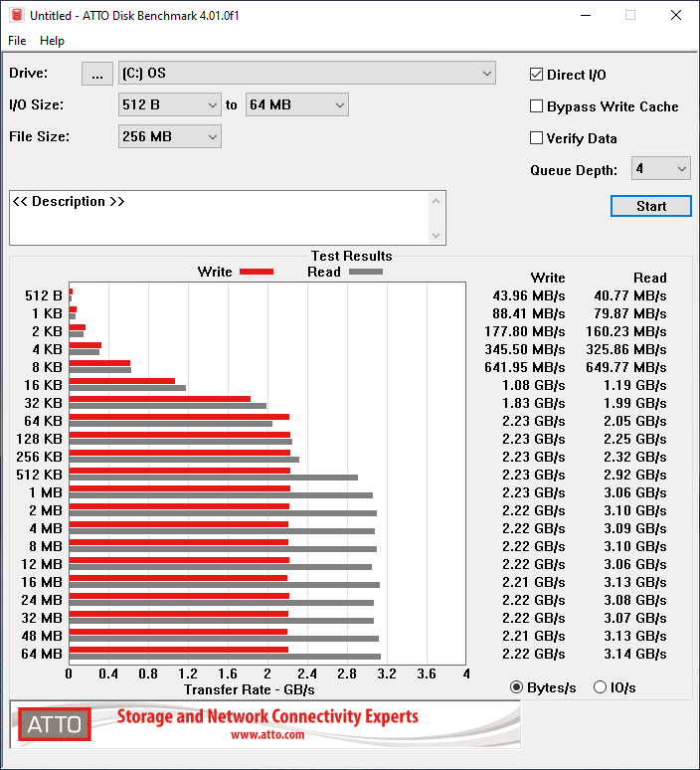The image size is (700, 770).
Task: Select the IO/s radio button
Action: pos(600,687)
